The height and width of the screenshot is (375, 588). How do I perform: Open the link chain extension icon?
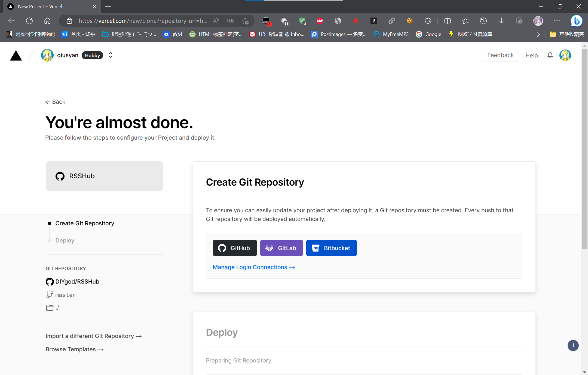(x=392, y=21)
